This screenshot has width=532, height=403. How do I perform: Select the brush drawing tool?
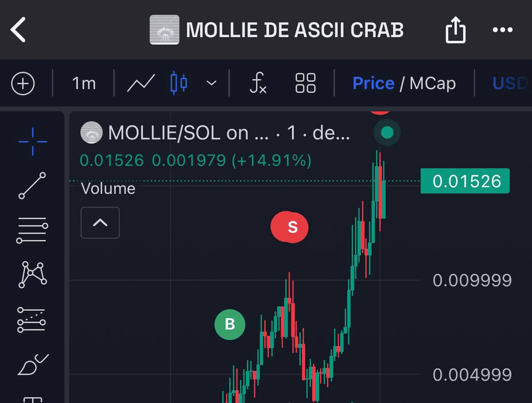33,364
